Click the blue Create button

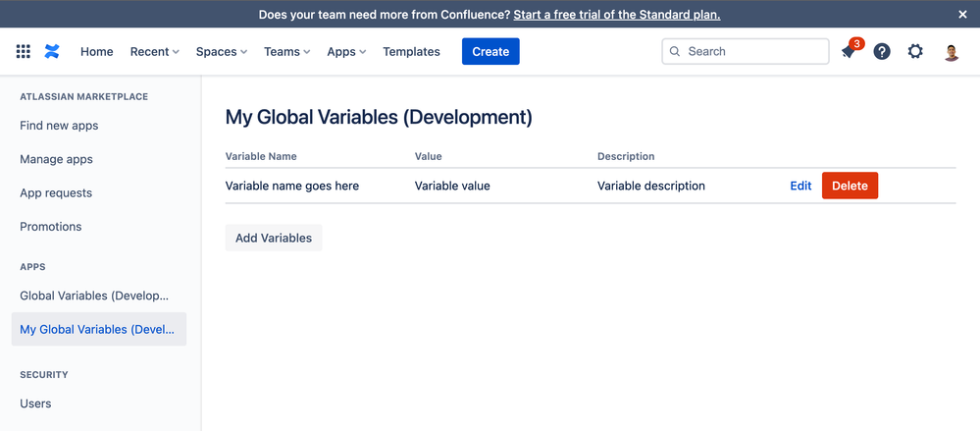pos(490,51)
